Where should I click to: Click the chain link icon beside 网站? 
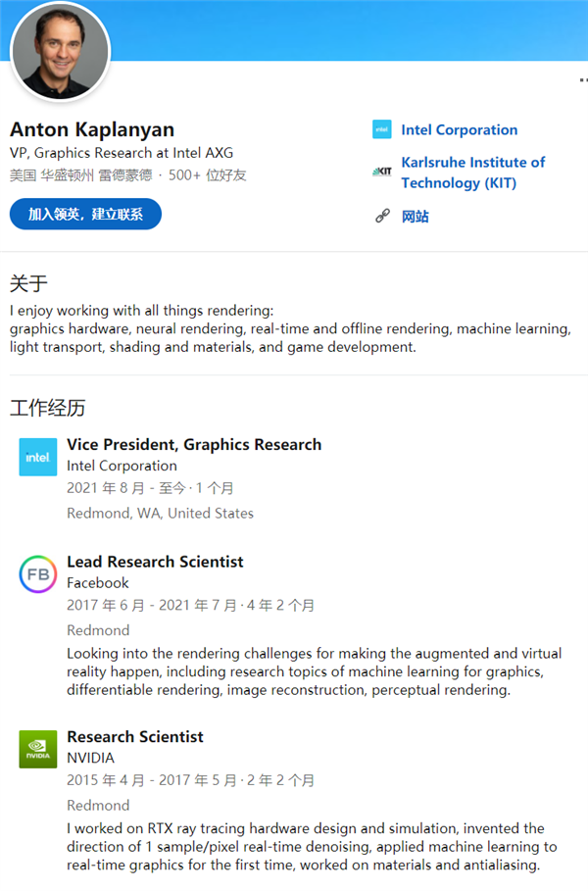click(381, 216)
